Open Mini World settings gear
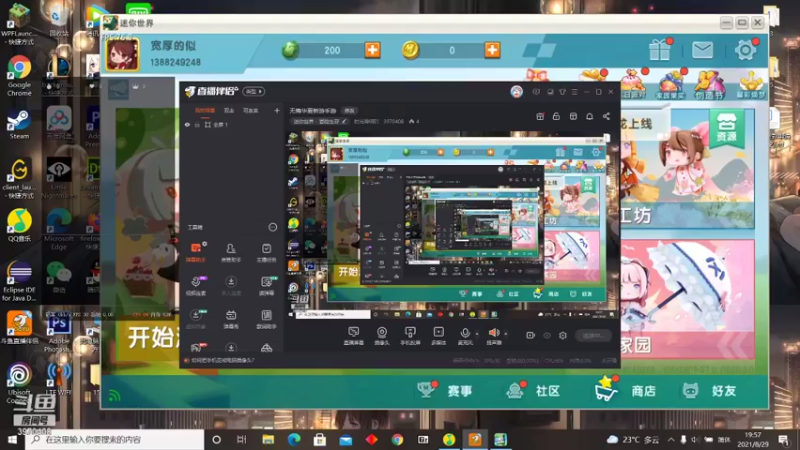This screenshot has width=800, height=450. coord(745,50)
